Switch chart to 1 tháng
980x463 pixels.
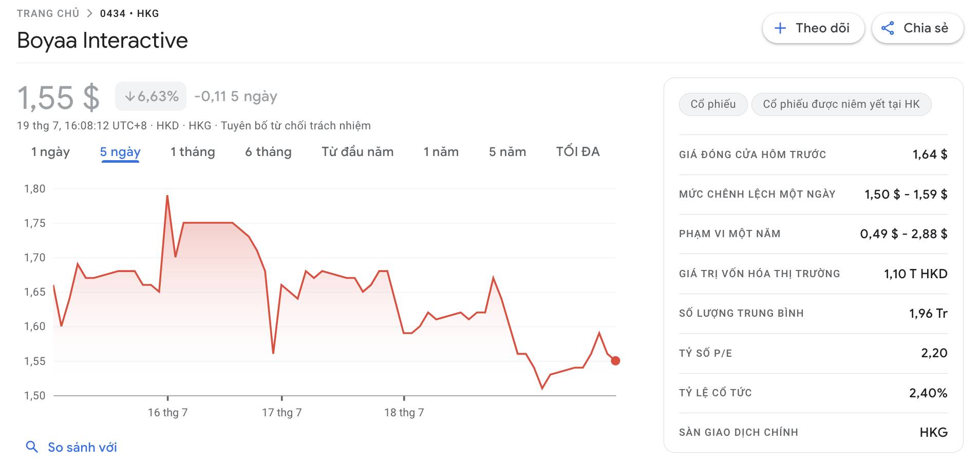pyautogui.click(x=193, y=152)
